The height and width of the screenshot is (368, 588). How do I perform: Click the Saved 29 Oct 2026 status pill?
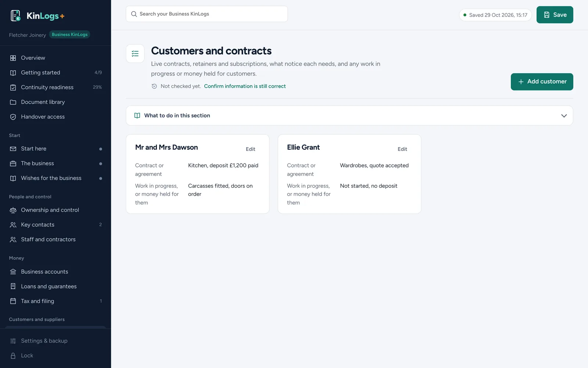[495, 15]
